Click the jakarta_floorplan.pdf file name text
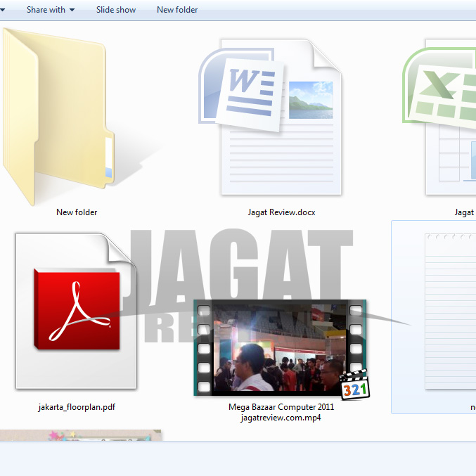Screen dimensions: 476x476 click(77, 407)
